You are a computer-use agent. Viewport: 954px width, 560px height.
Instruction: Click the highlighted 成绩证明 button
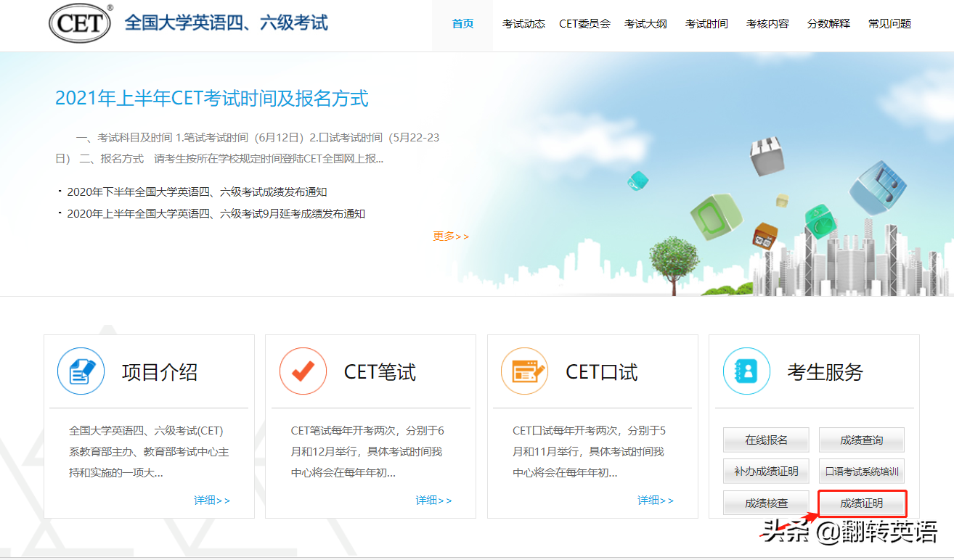coord(861,502)
